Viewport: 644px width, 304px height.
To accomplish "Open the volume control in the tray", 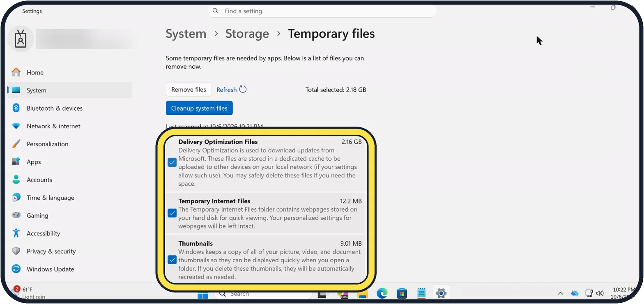I will (600, 293).
